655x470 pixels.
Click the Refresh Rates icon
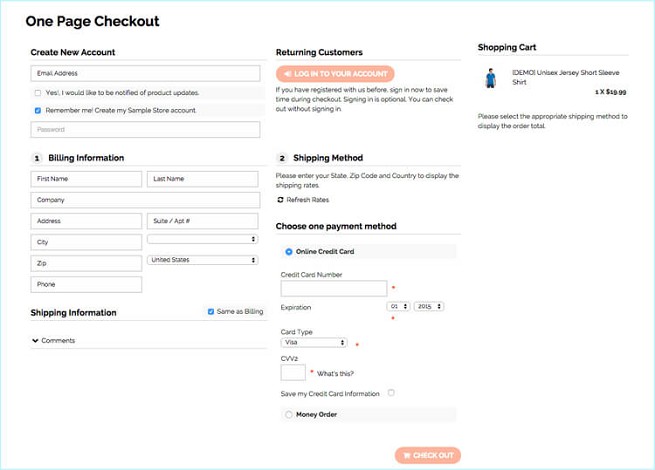click(x=280, y=200)
